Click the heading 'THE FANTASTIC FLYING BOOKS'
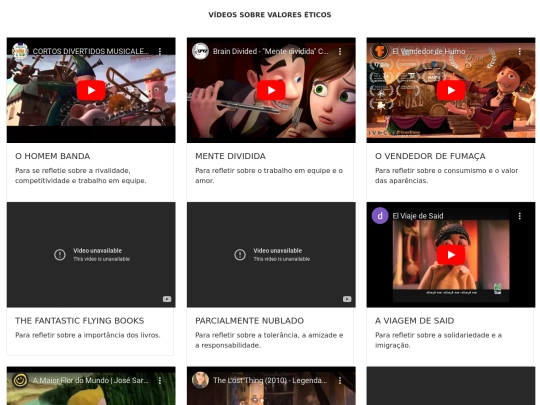Screen dimensions: 540x405 click(x=80, y=321)
